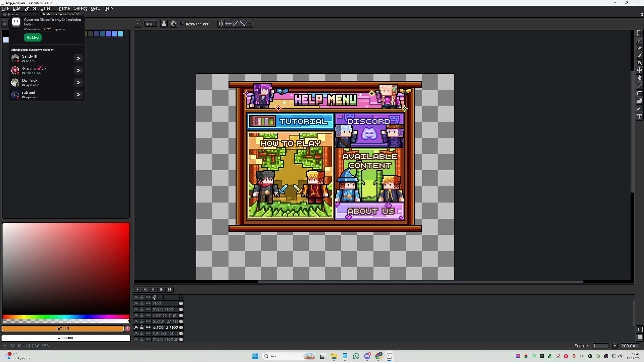Go to the last frame
Viewport: 644px width, 362px height.
click(x=169, y=289)
